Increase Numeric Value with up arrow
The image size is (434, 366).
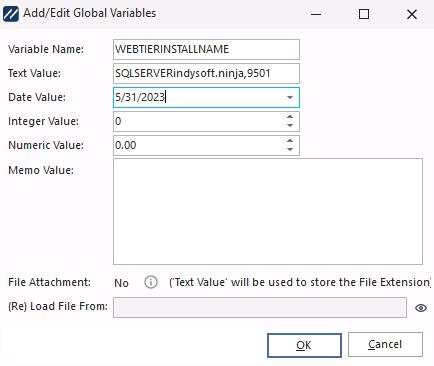pyautogui.click(x=290, y=141)
